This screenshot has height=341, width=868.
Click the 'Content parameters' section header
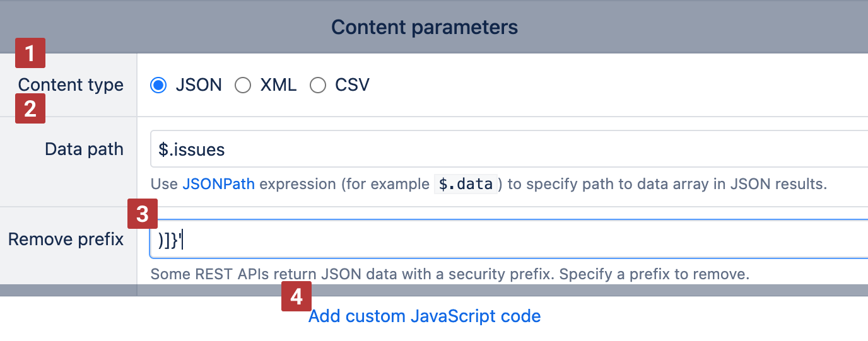425,27
